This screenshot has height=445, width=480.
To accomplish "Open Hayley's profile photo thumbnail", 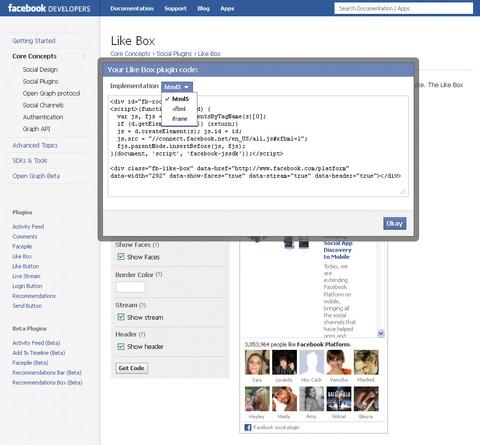I will (x=257, y=399).
